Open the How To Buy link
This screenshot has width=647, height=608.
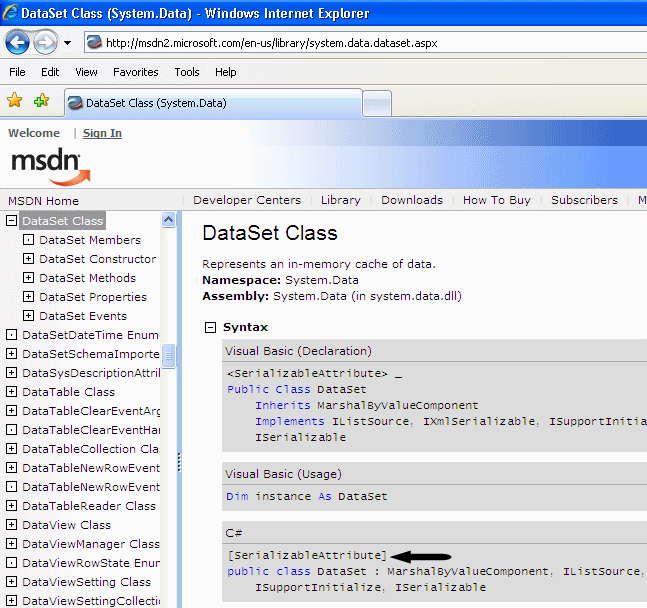[497, 200]
